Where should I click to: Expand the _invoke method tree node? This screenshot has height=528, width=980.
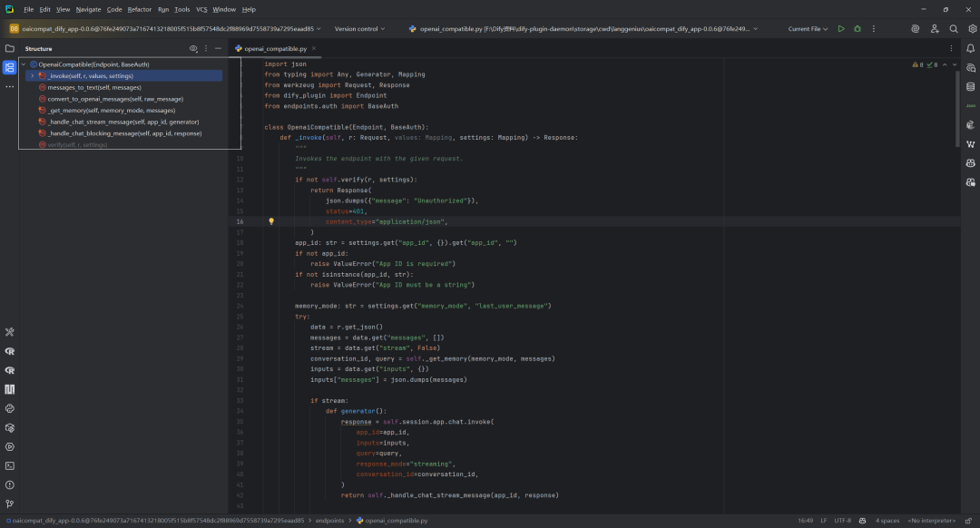(x=33, y=75)
